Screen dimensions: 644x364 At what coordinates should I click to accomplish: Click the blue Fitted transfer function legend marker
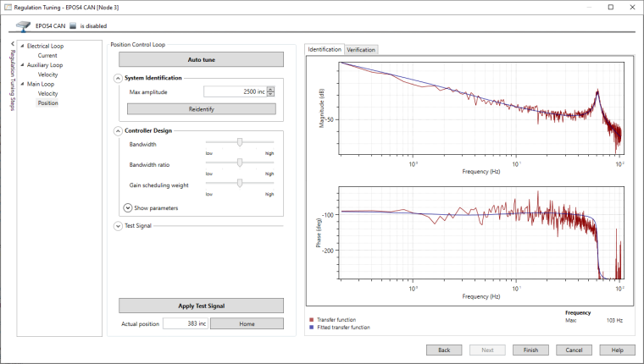[x=311, y=327]
